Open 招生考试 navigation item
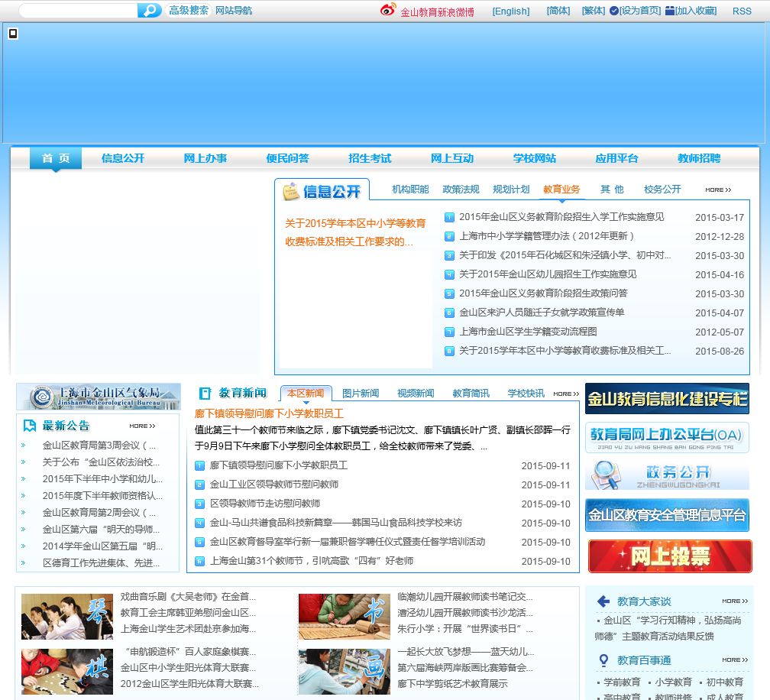Screen dimensions: 770x700 point(370,158)
